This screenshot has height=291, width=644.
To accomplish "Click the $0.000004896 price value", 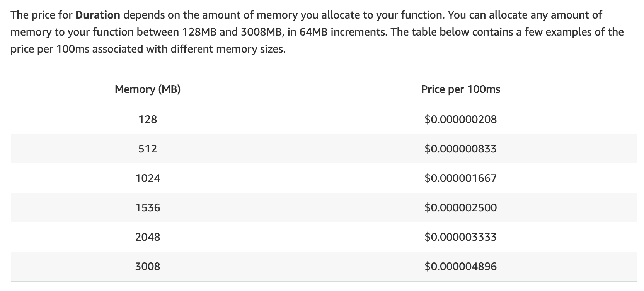I will [460, 266].
